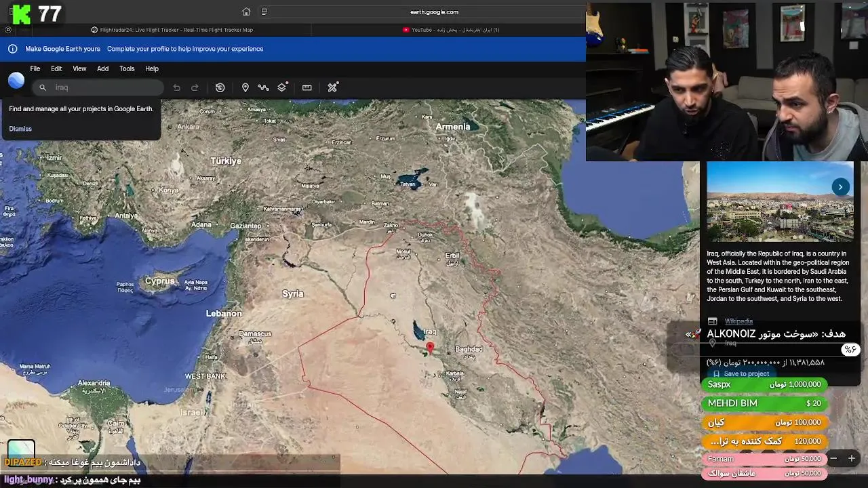Viewport: 868px width, 488px height.
Task: Click the Armenia label on map
Action: [x=452, y=127]
